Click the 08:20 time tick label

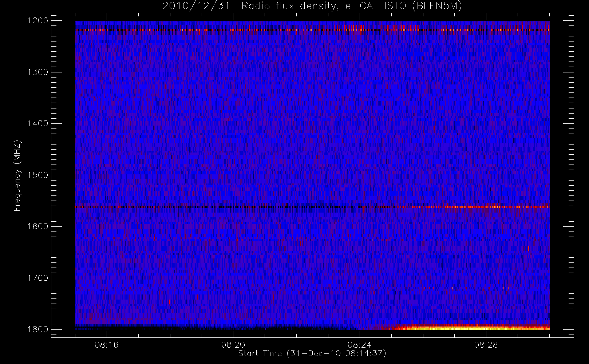pos(233,345)
